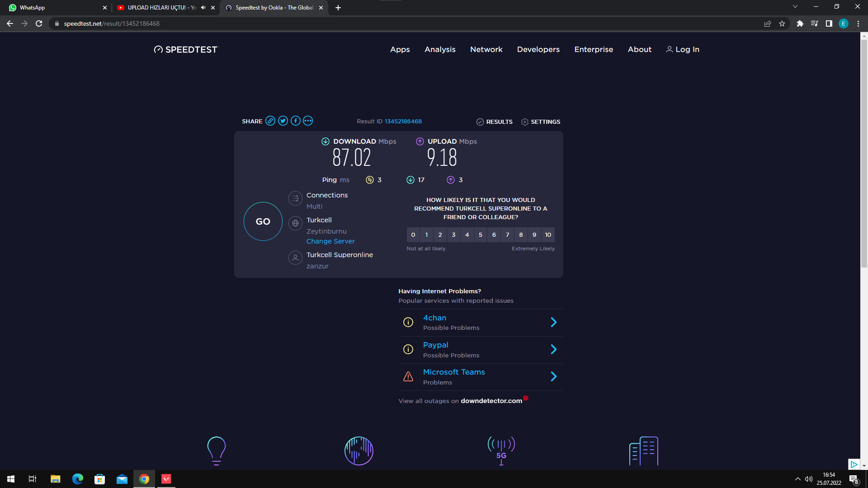Image resolution: width=868 pixels, height=488 pixels.
Task: Select rating 7 on recommendation scale
Action: [508, 235]
